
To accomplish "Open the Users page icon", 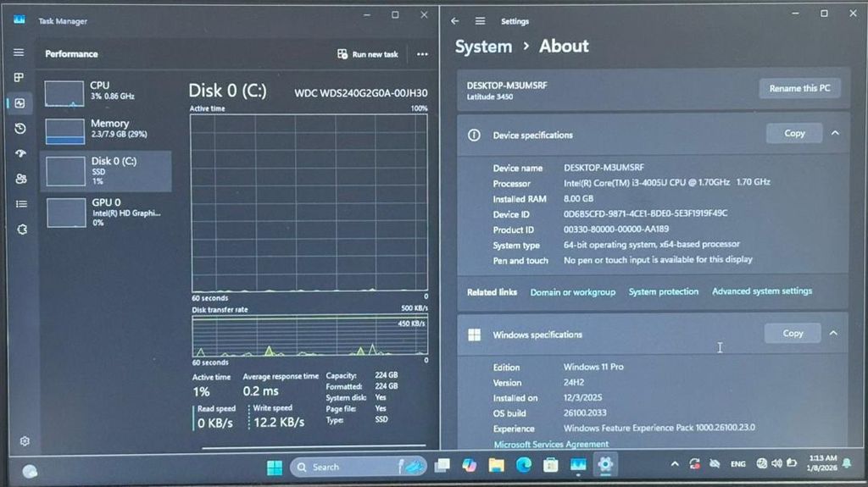I will click(x=20, y=179).
